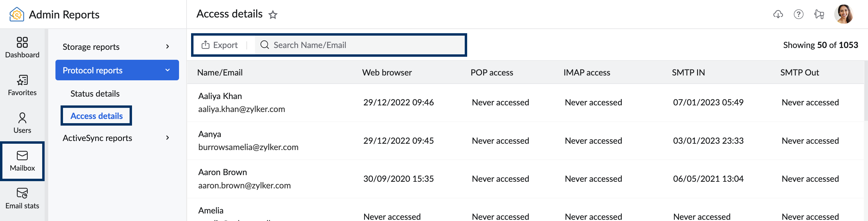The width and height of the screenshot is (868, 221).
Task: Open announcements with the megaphone icon
Action: click(x=819, y=14)
